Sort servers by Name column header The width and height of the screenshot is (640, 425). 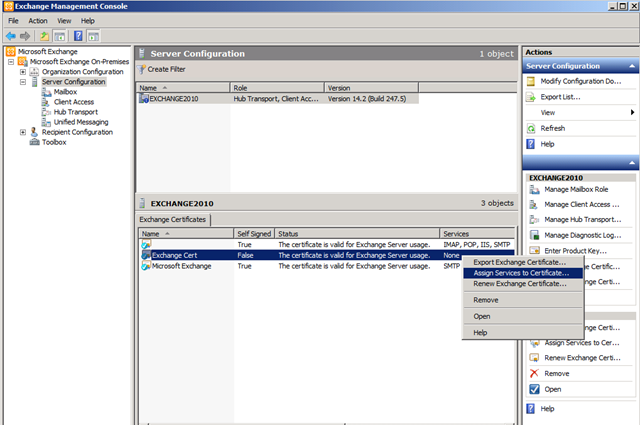coord(183,88)
